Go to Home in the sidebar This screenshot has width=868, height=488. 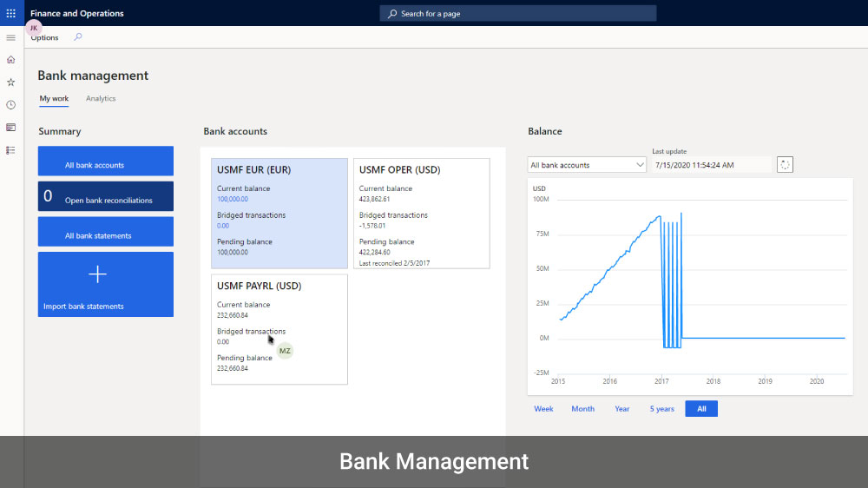click(x=11, y=60)
